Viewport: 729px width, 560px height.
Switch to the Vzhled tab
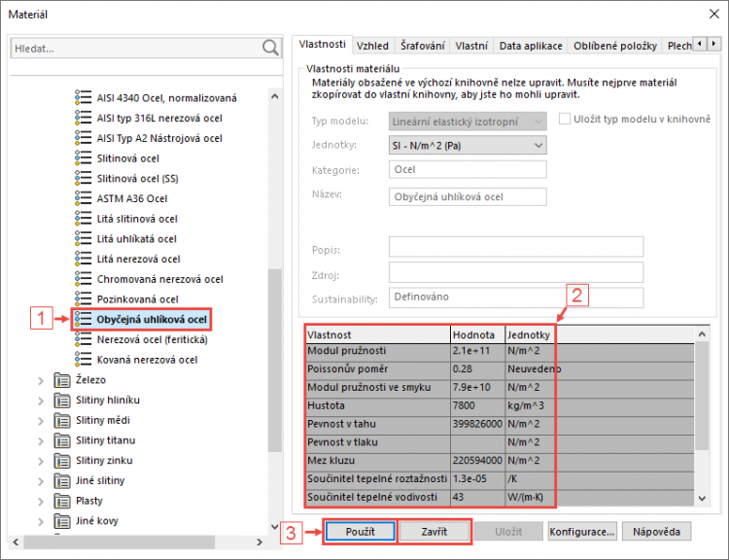[x=372, y=46]
